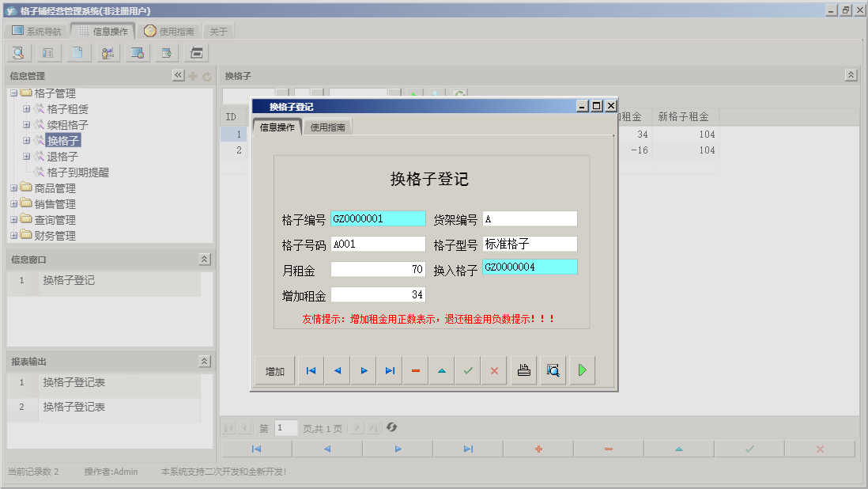Click inside the 换入格子 input field
The width and height of the screenshot is (868, 489).
click(530, 267)
